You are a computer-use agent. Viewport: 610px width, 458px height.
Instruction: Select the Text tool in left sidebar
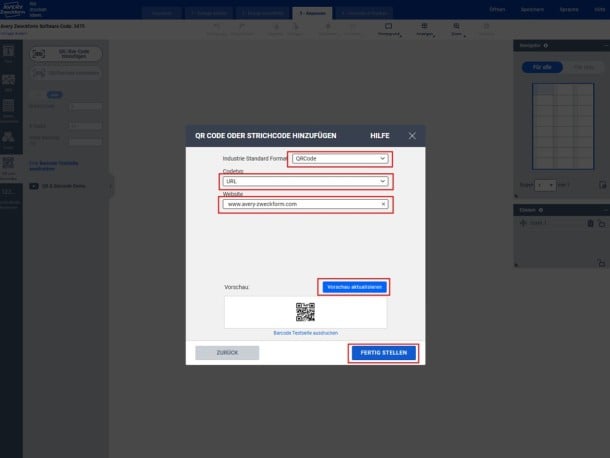point(8,54)
